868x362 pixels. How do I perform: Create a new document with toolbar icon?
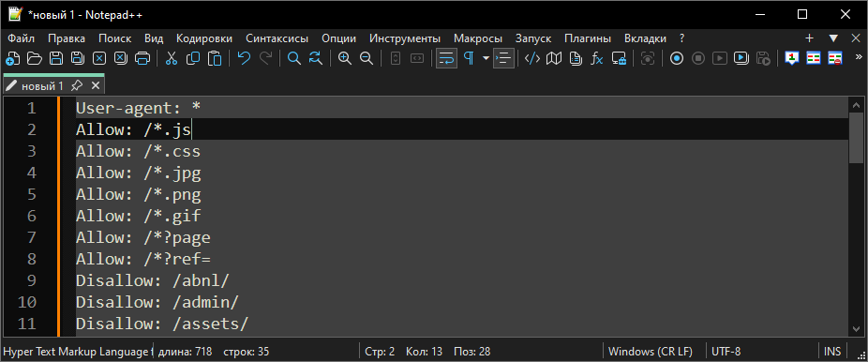click(x=13, y=58)
